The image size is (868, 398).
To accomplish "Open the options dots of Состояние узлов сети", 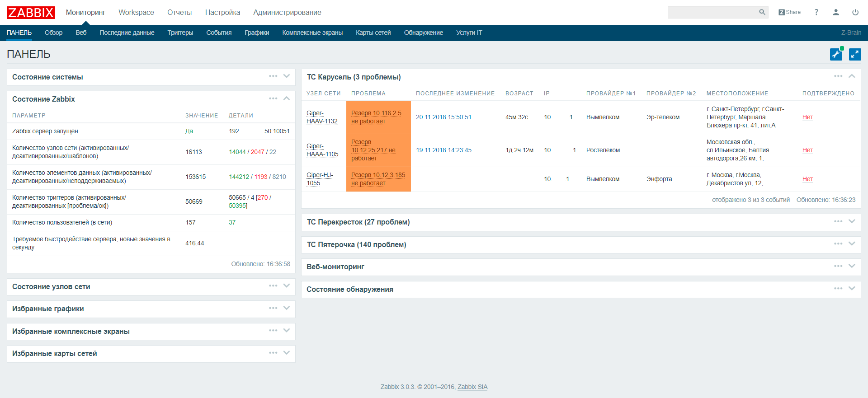I will coord(273,286).
